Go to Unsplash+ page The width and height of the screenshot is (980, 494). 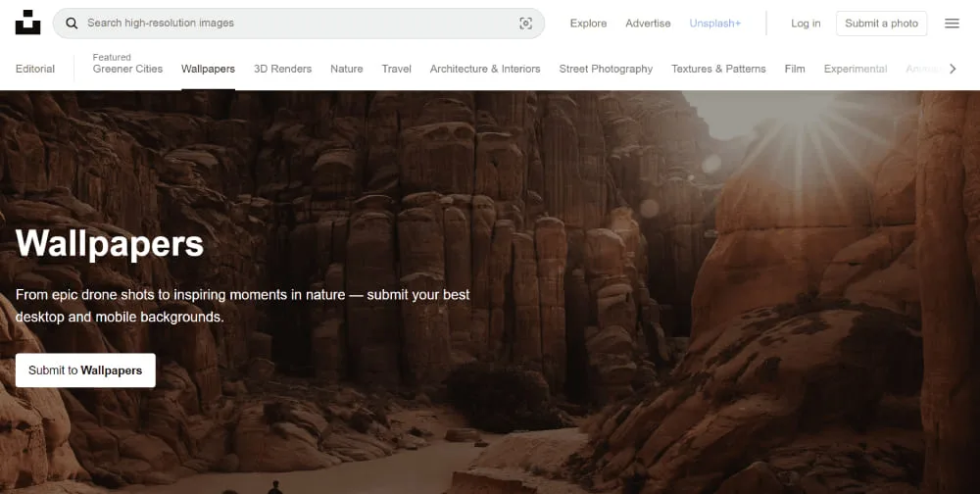[715, 24]
